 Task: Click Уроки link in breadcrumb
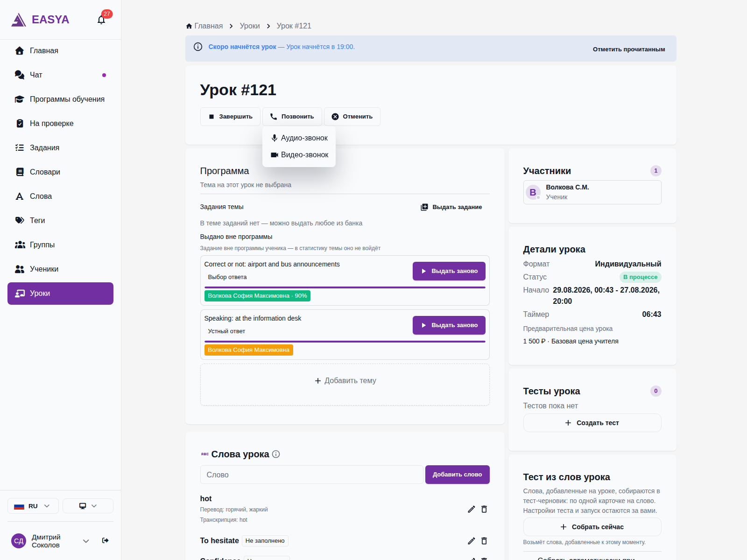pyautogui.click(x=250, y=26)
